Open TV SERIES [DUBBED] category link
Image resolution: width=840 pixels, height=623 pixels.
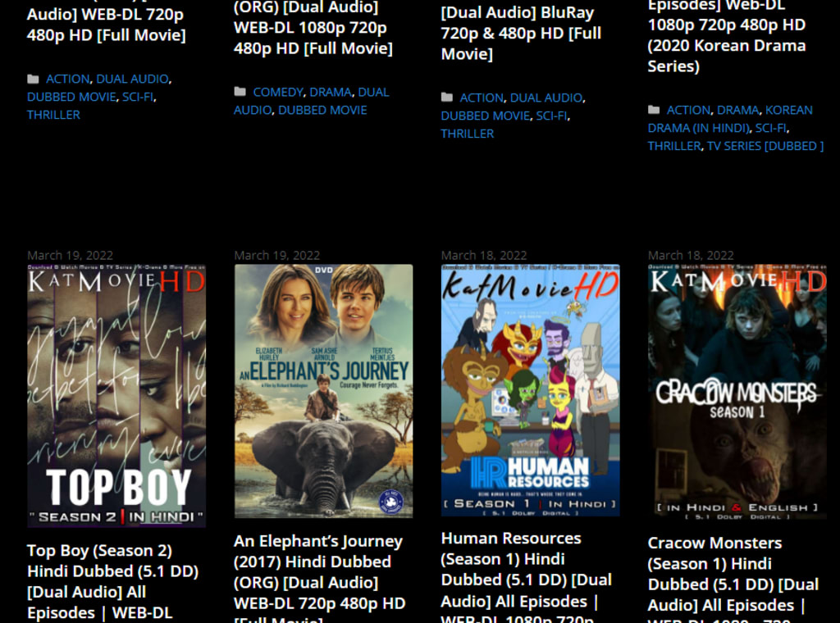pyautogui.click(x=765, y=146)
